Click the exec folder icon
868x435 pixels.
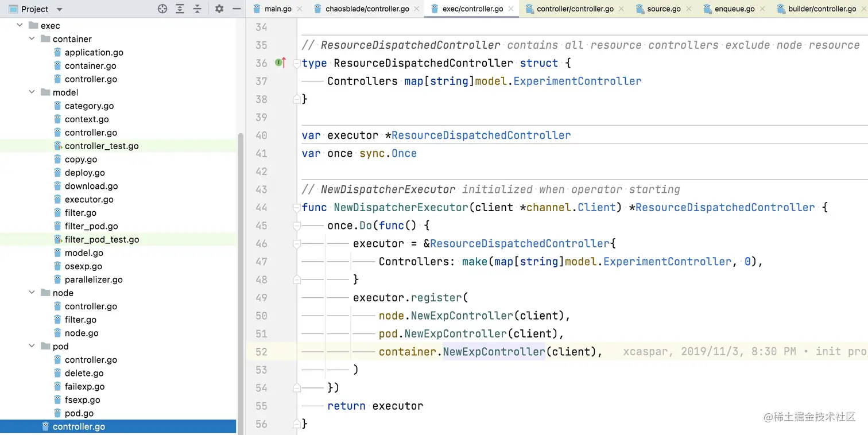coord(33,25)
